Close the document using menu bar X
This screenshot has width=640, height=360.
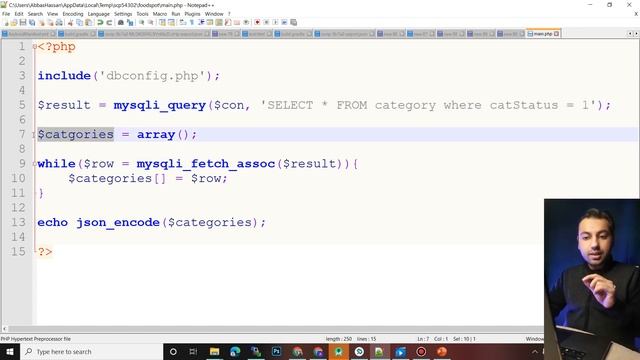click(x=636, y=14)
